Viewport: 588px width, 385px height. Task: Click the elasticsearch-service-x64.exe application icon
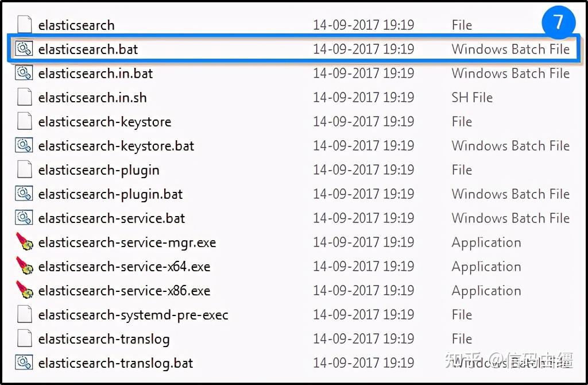coord(24,266)
